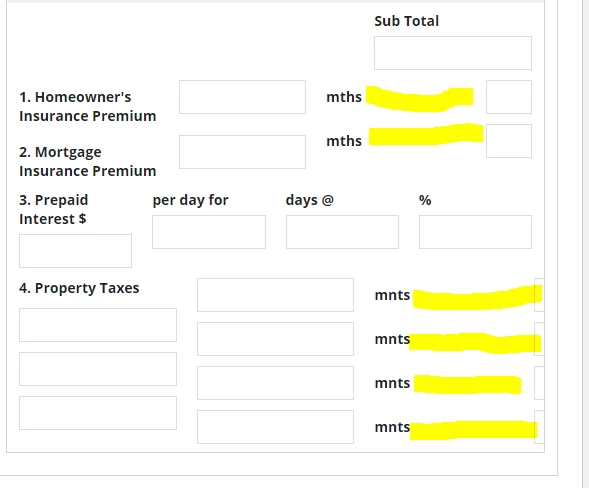The width and height of the screenshot is (589, 488).
Task: Click the Sub Total input field
Action: coord(453,53)
